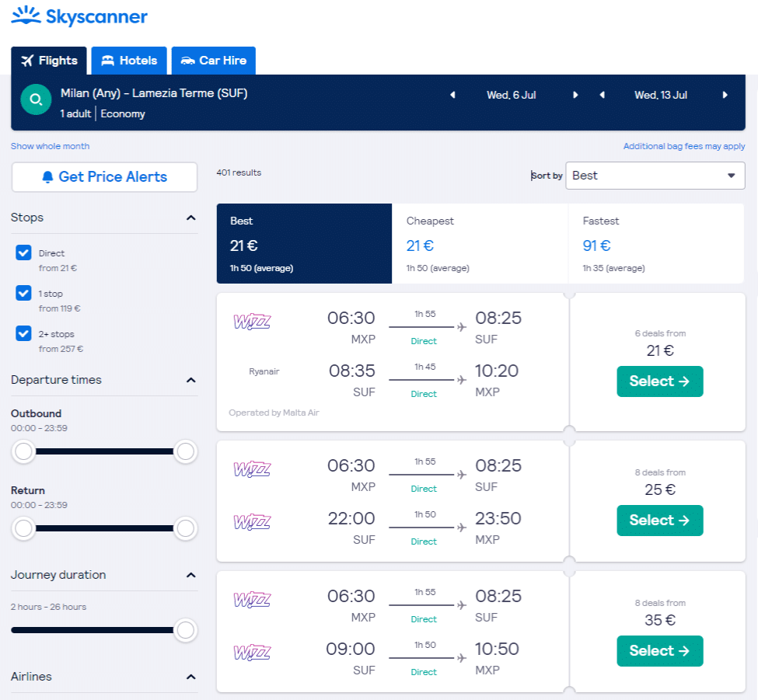Go to previous departure date arrow
Viewport: 758px width, 700px height.
(452, 96)
